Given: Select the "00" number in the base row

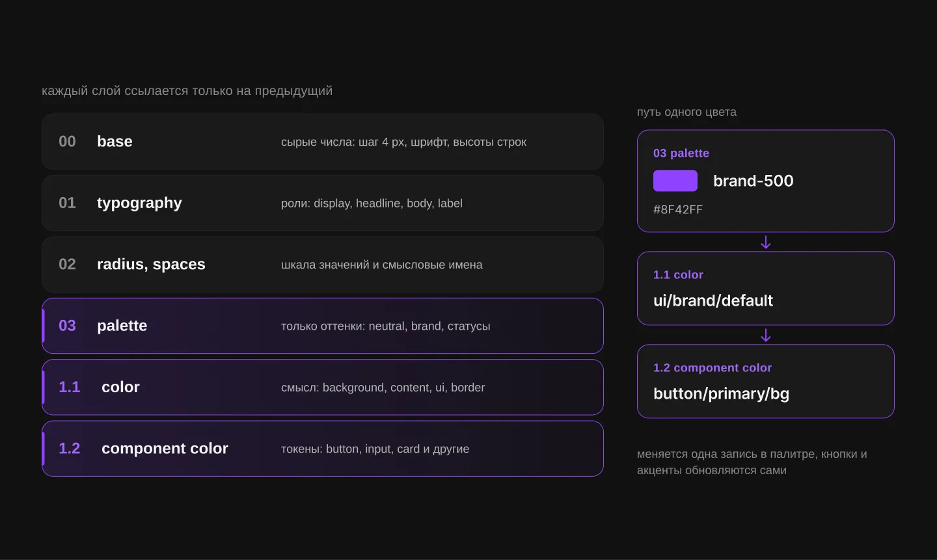Looking at the screenshot, I should click(x=67, y=142).
